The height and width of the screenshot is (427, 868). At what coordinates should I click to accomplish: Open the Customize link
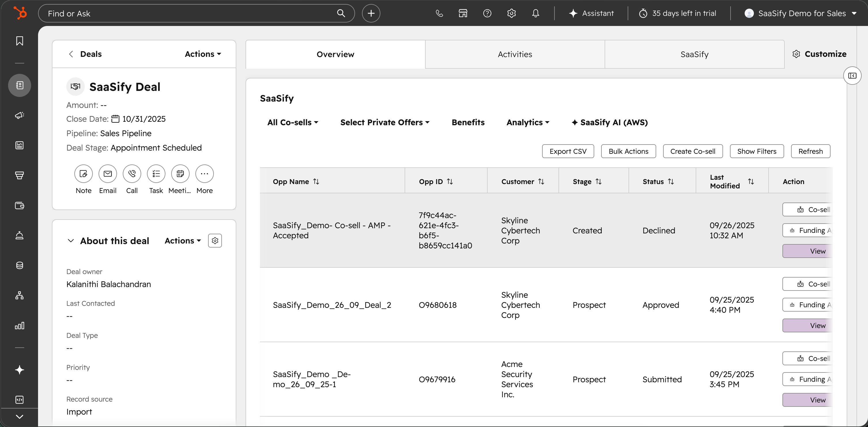pyautogui.click(x=820, y=54)
